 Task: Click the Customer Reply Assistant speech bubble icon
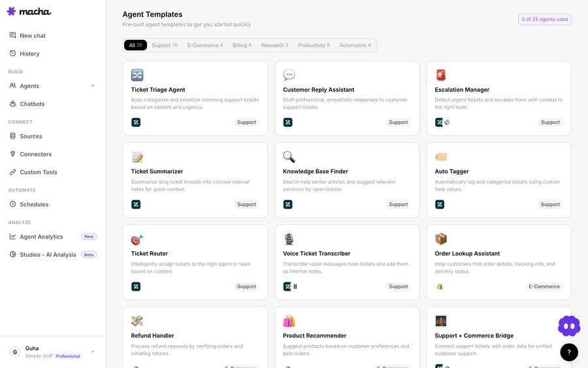click(x=289, y=75)
